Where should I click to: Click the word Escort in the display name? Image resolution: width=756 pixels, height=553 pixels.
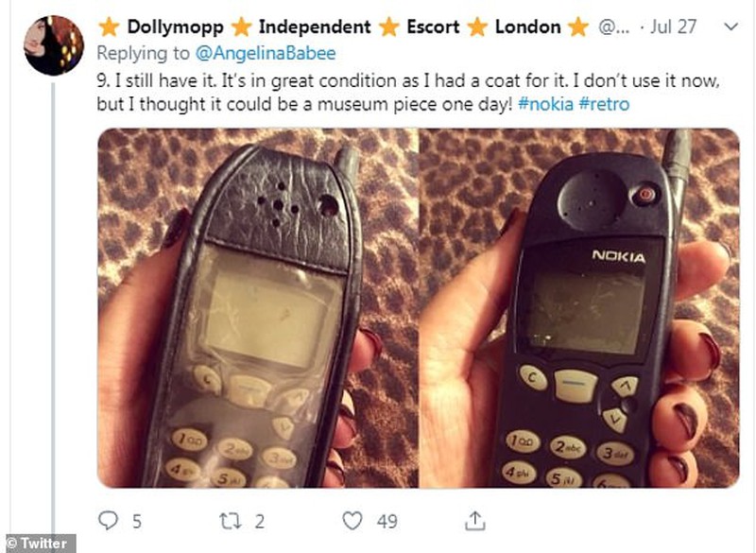click(x=437, y=27)
